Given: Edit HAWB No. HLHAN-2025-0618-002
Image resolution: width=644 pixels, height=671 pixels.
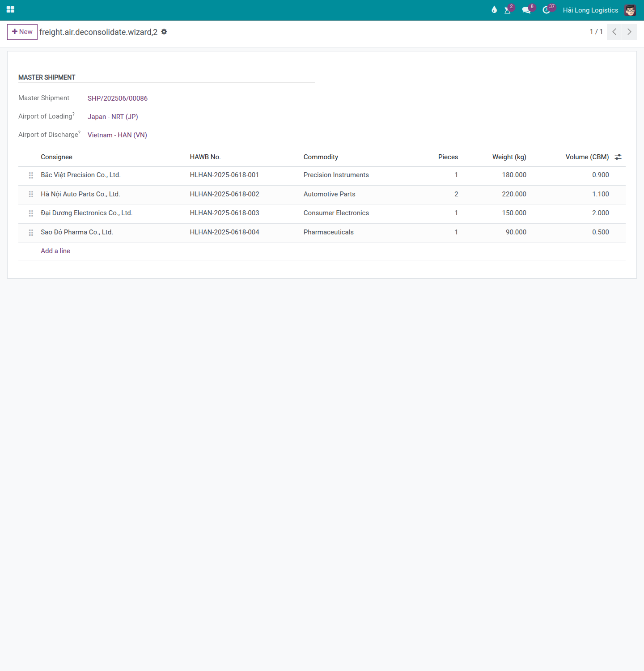Looking at the screenshot, I should click(225, 194).
